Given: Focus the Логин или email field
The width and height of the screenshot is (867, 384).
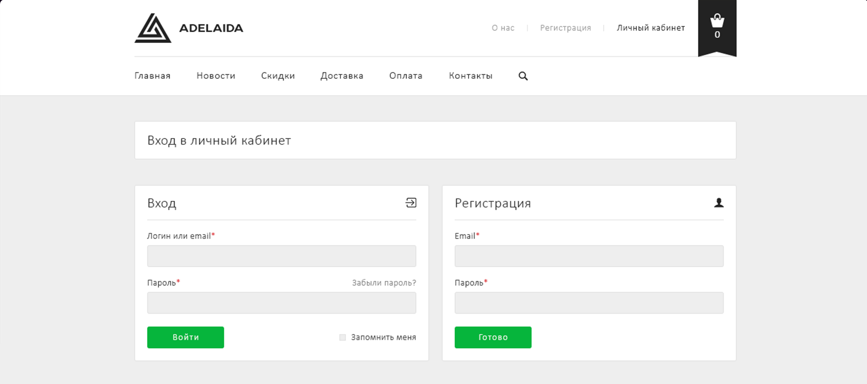Looking at the screenshot, I should tap(281, 256).
